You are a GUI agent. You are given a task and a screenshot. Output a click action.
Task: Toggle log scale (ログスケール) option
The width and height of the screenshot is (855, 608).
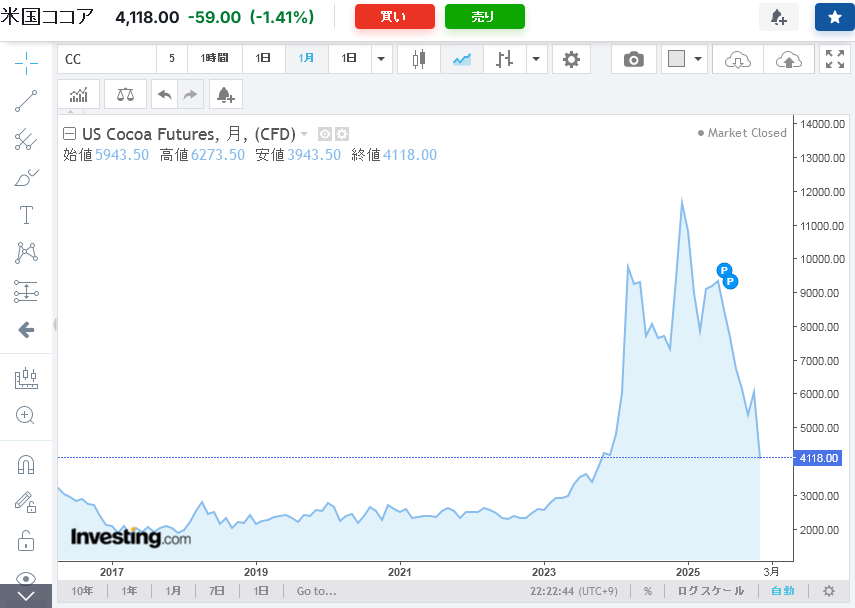(x=711, y=591)
